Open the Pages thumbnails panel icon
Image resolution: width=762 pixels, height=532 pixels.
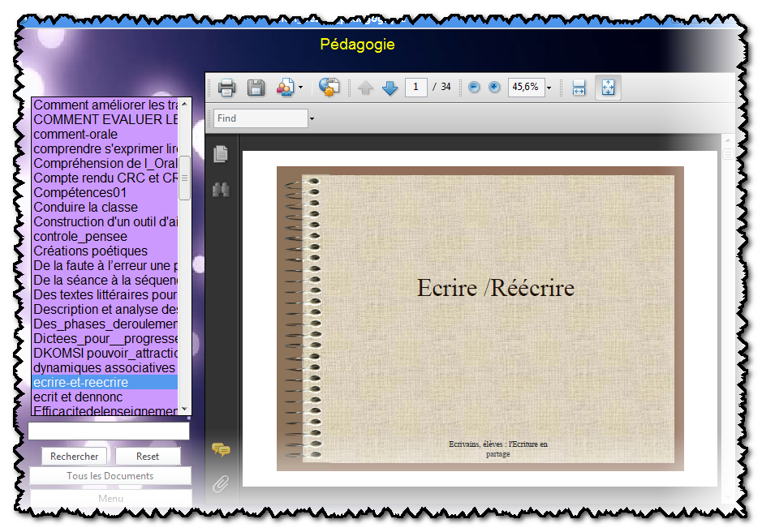pos(221,153)
